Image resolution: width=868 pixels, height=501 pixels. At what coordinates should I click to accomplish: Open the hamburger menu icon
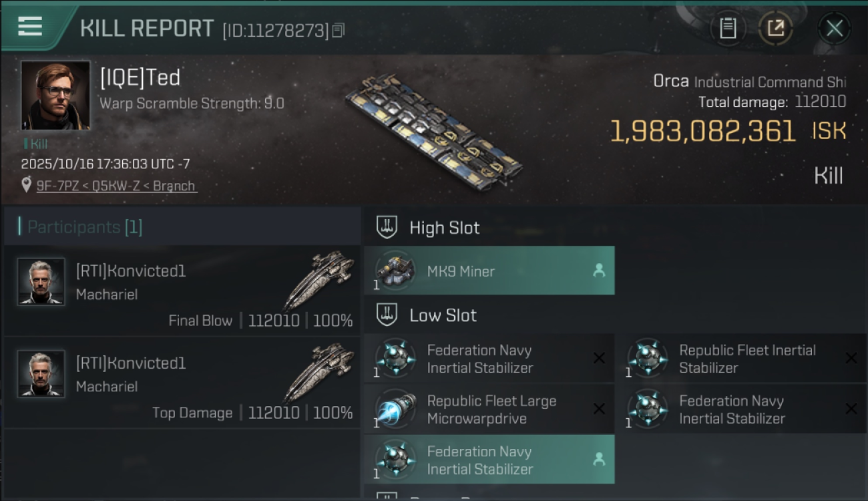click(30, 27)
